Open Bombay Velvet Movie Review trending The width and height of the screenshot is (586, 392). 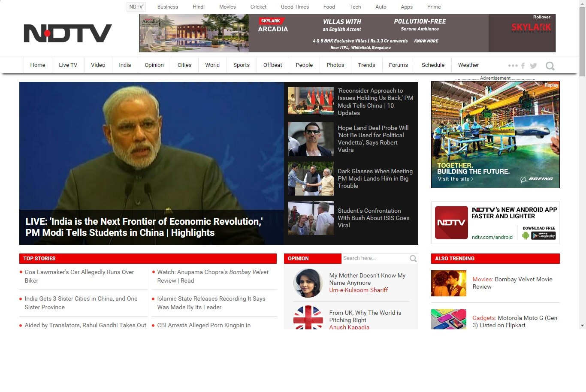click(x=512, y=283)
